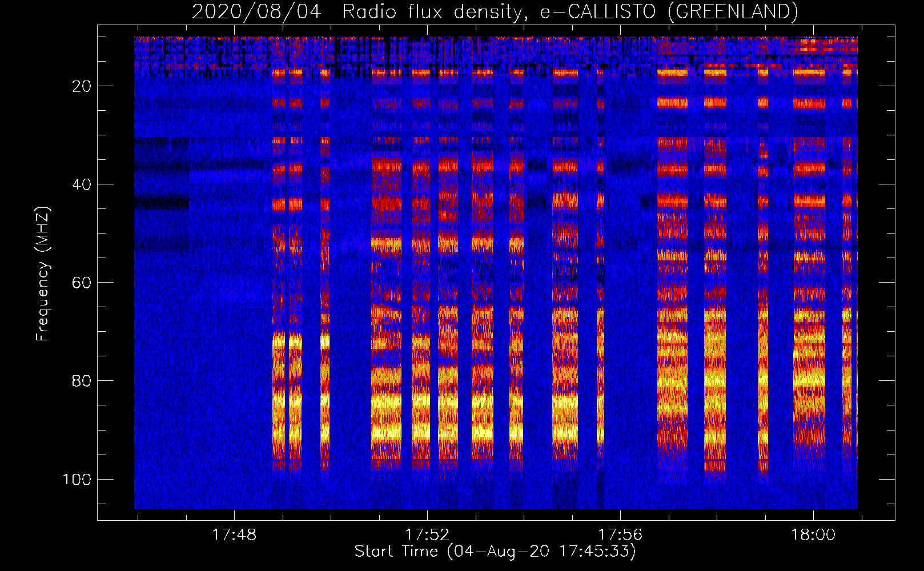Click the 40 MHz frequency tick label
Viewport: 924px width, 571px height.
82,184
